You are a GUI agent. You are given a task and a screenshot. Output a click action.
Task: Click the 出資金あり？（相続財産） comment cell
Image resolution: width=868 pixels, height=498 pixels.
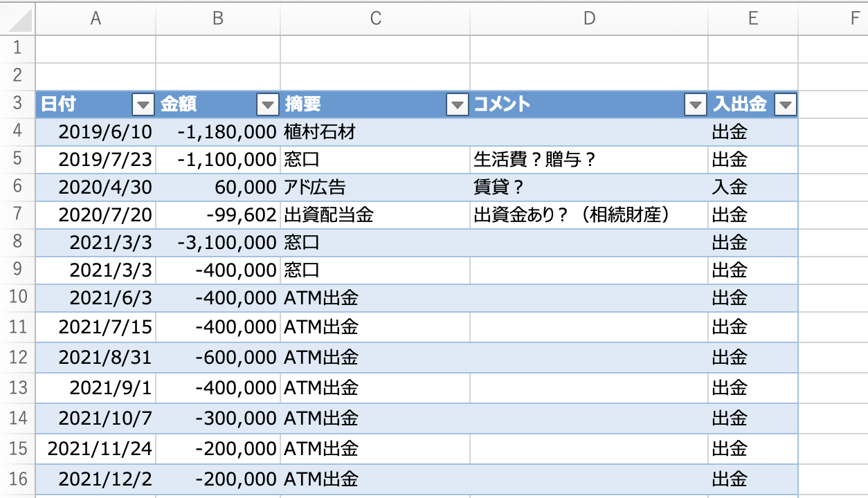[x=589, y=214]
